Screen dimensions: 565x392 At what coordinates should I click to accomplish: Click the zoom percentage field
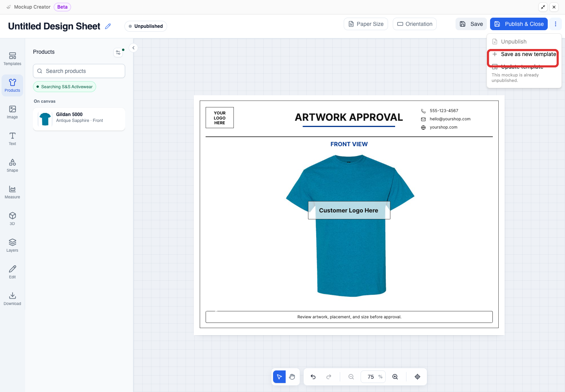(373, 377)
